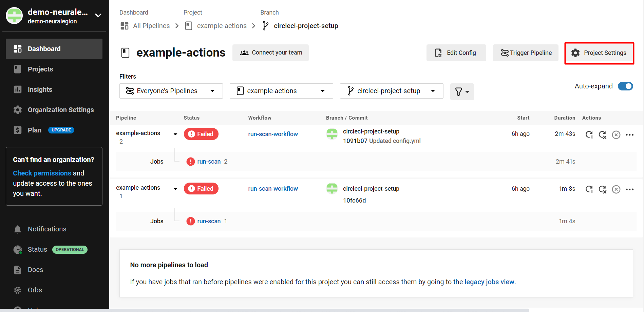Open Docs from the sidebar
Screen dimensions: 644x312
(x=35, y=270)
